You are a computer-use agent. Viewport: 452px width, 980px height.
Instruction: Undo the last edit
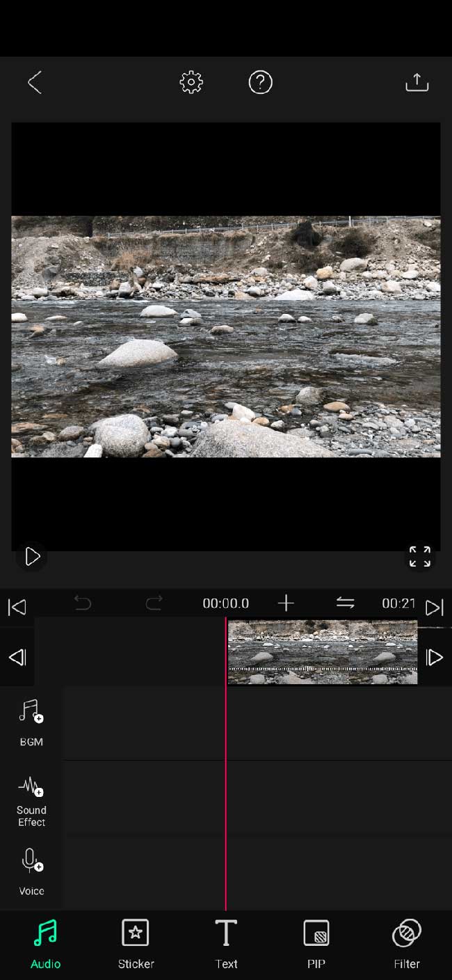pyautogui.click(x=83, y=603)
